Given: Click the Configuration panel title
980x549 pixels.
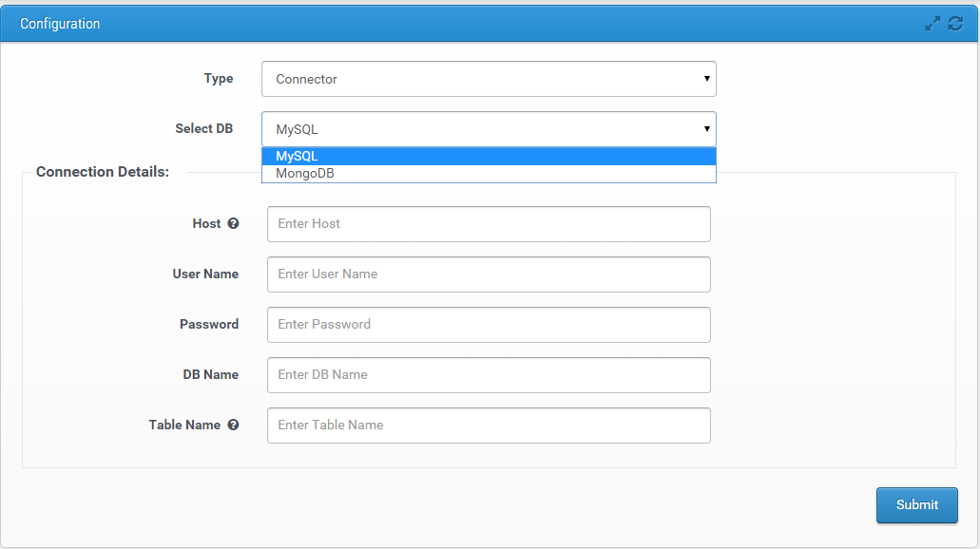Looking at the screenshot, I should (x=60, y=24).
